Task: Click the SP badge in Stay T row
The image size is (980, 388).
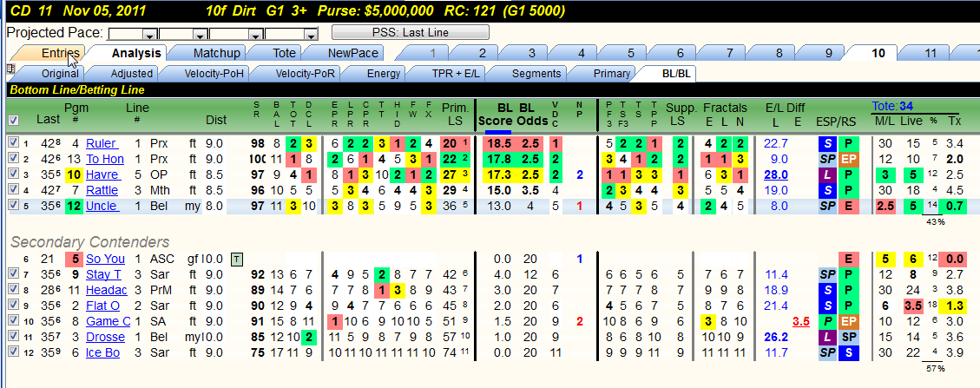Action: coord(827,274)
